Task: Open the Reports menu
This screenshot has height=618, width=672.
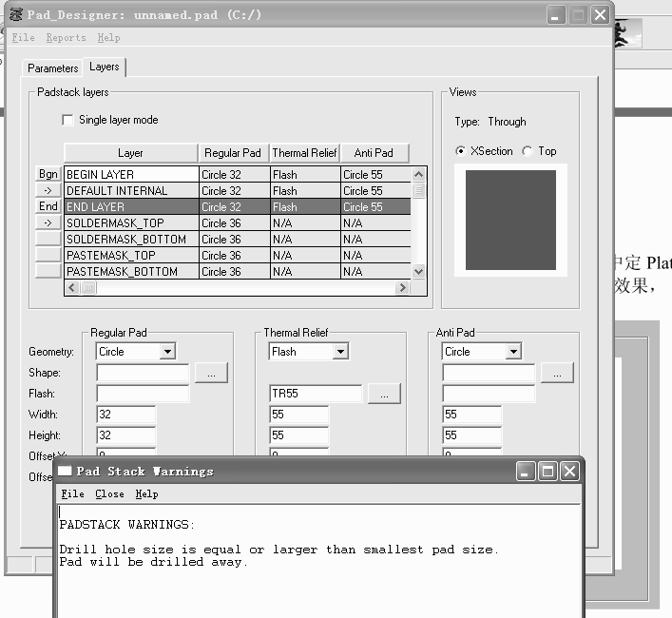Action: [x=67, y=38]
